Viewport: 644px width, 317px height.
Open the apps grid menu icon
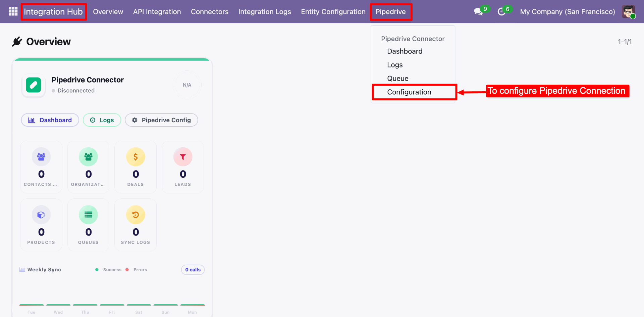[13, 12]
